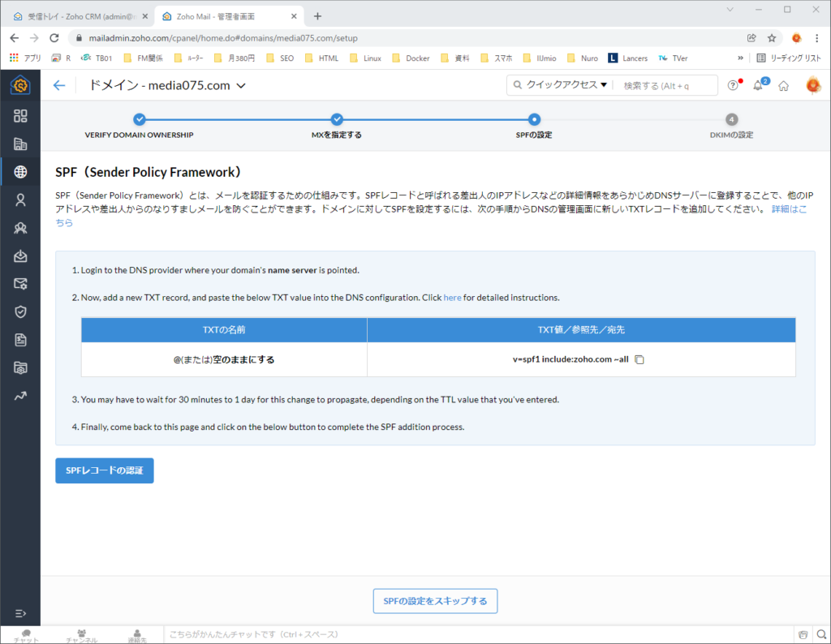Select the domains globe icon in sidebar
This screenshot has width=831, height=644.
tap(20, 172)
